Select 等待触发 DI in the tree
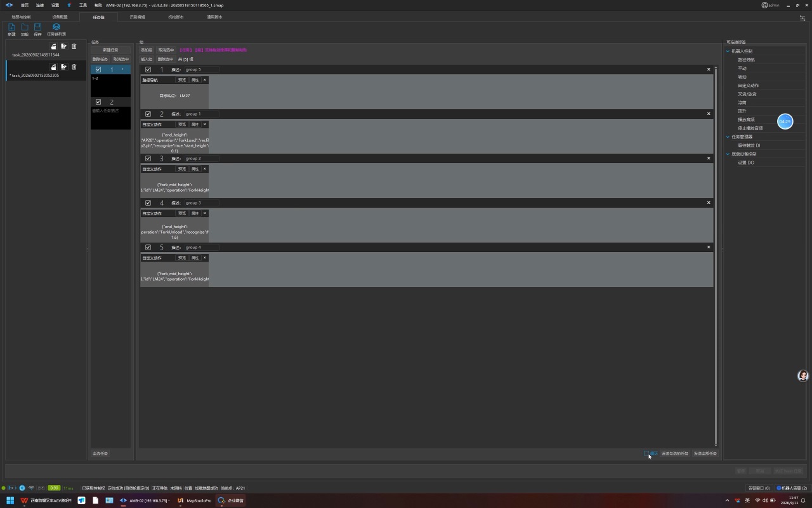The width and height of the screenshot is (812, 508). click(x=749, y=145)
